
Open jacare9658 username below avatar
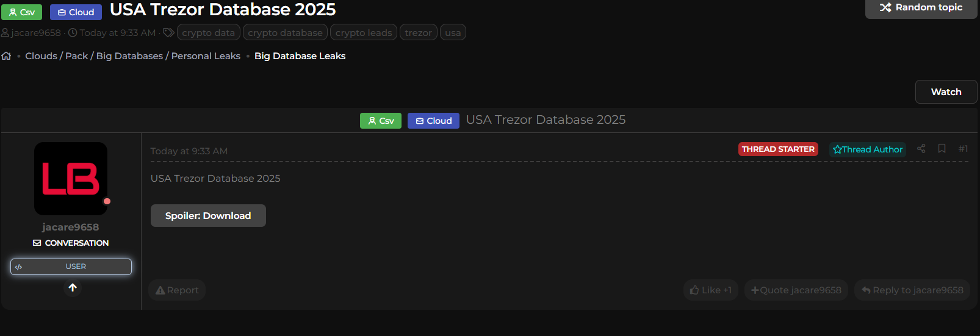click(71, 227)
